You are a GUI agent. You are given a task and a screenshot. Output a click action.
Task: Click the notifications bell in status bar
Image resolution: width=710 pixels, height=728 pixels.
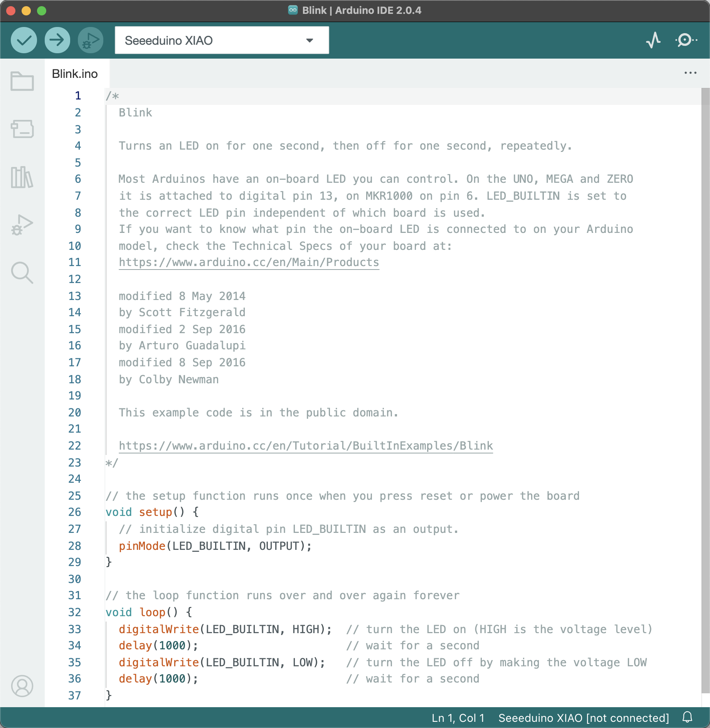pyautogui.click(x=687, y=717)
